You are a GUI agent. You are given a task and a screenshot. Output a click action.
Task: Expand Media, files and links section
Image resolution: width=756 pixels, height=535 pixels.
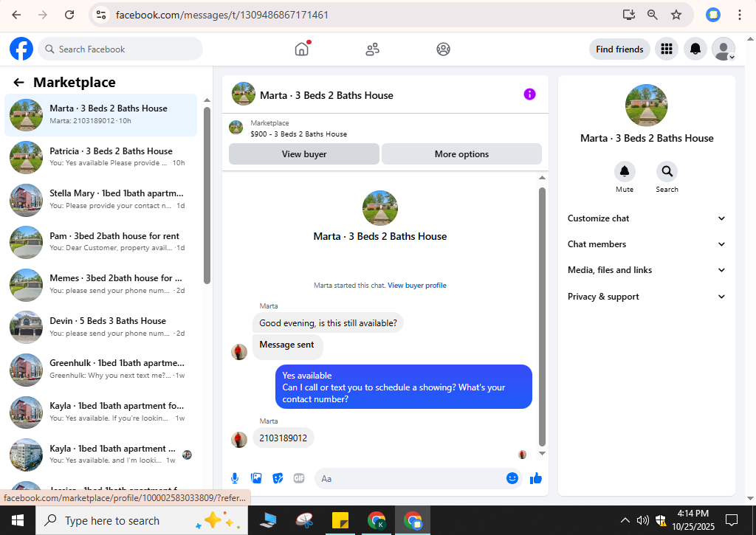647,270
